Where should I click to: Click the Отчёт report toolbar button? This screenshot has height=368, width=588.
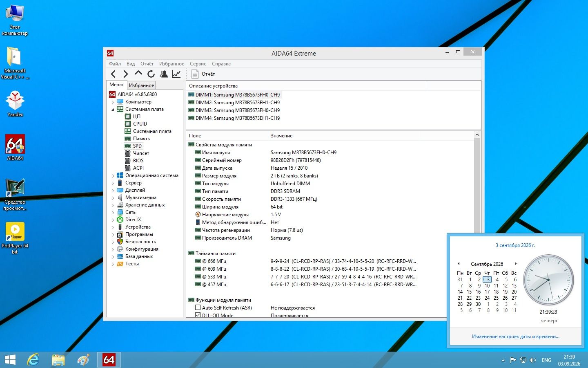[203, 74]
